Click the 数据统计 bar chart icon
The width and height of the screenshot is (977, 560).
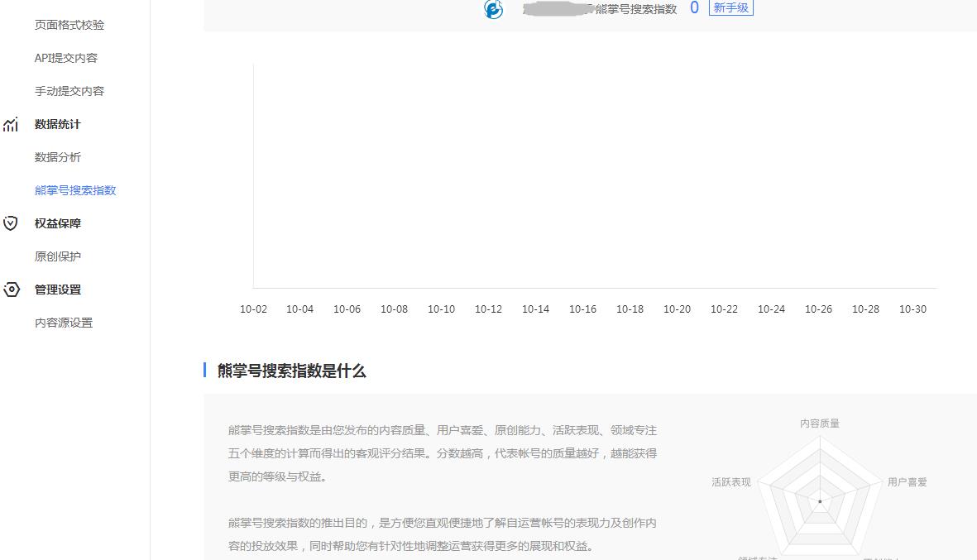[12, 124]
